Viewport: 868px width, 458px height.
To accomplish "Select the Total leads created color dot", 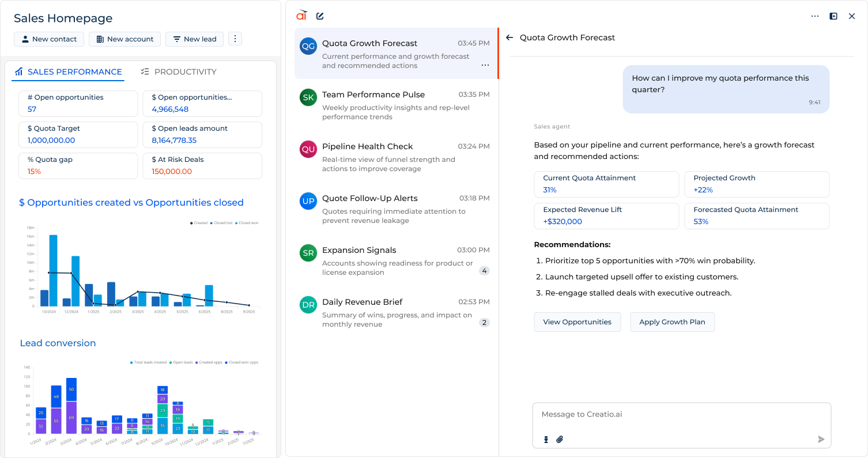I will 131,362.
